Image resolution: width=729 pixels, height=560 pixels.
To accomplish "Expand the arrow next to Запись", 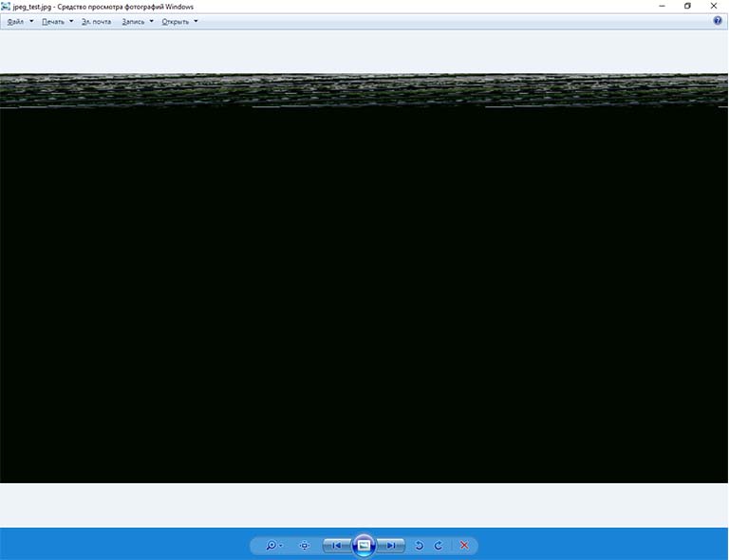I will pos(151,21).
